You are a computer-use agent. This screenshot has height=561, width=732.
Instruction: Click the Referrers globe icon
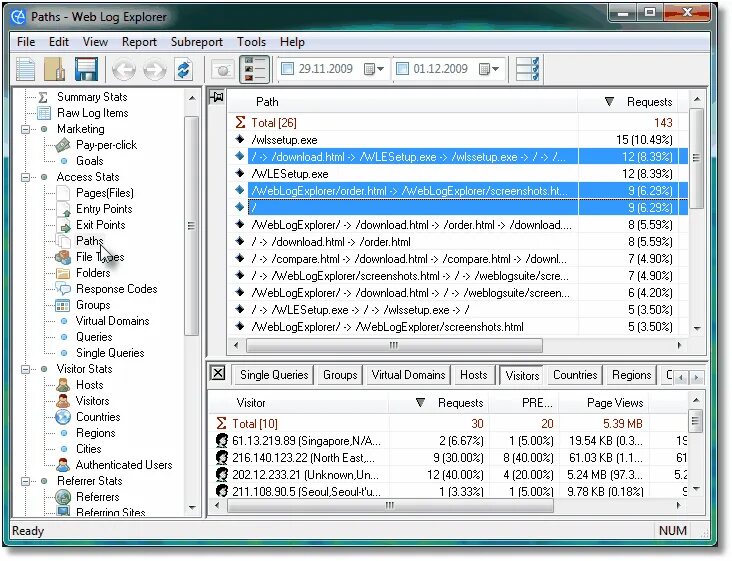[63, 497]
